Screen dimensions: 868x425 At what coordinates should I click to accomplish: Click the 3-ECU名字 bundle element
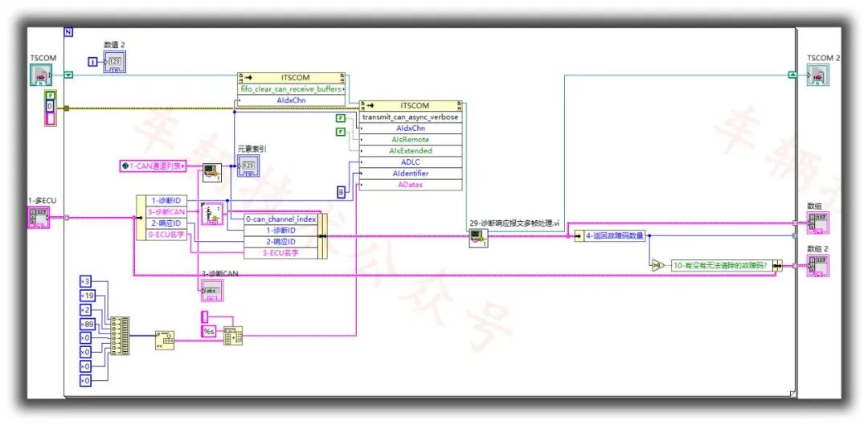281,253
